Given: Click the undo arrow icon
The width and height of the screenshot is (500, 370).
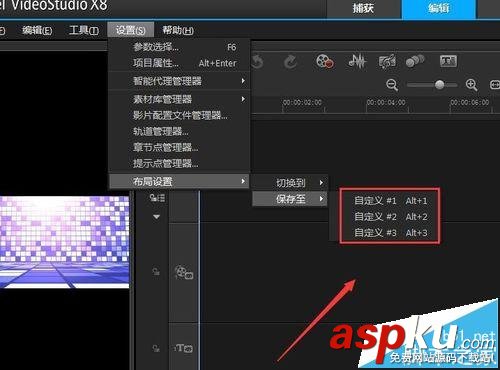Looking at the screenshot, I should tap(257, 62).
